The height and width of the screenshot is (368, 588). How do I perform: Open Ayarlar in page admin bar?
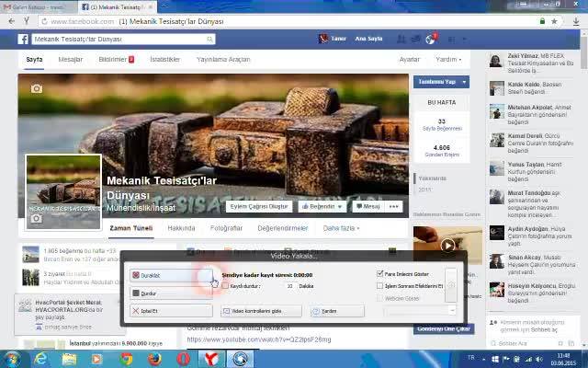pyautogui.click(x=409, y=59)
